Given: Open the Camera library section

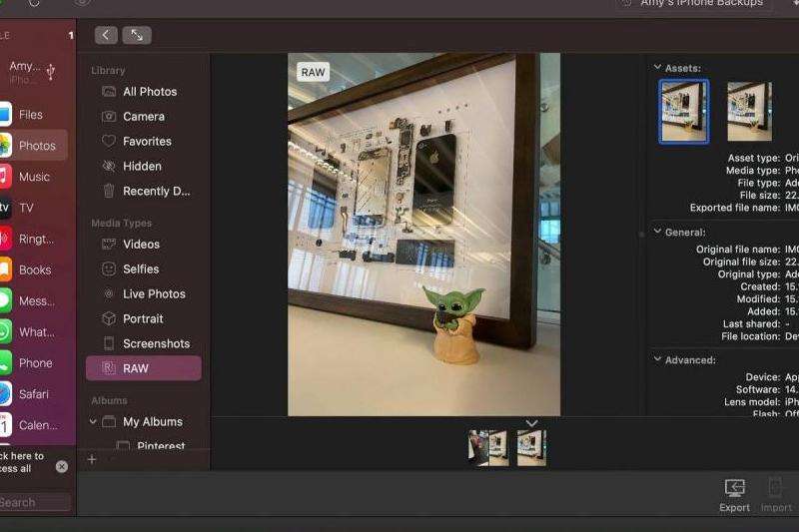Looking at the screenshot, I should click(x=144, y=117).
